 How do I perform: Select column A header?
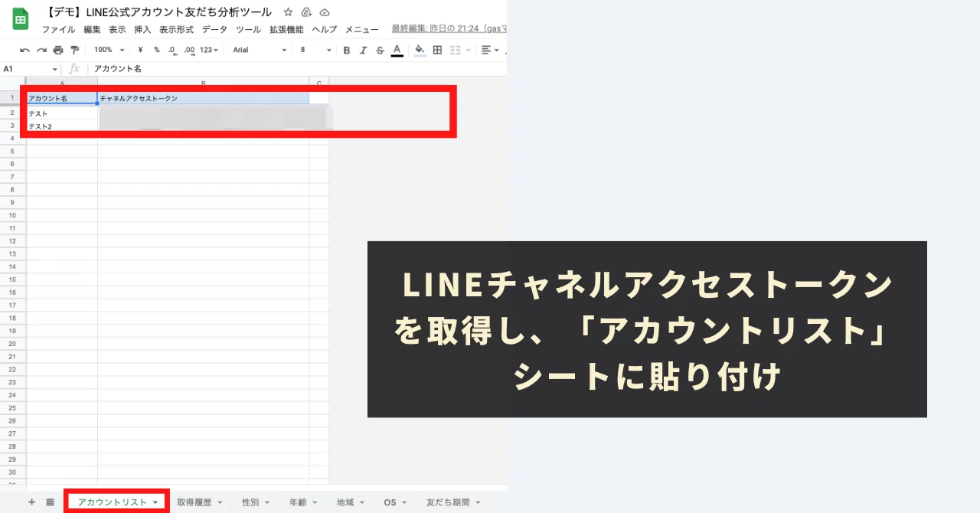click(62, 83)
